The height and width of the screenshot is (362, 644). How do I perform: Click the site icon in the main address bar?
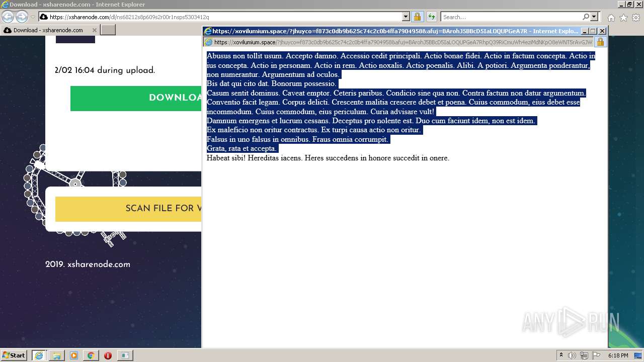click(x=44, y=17)
